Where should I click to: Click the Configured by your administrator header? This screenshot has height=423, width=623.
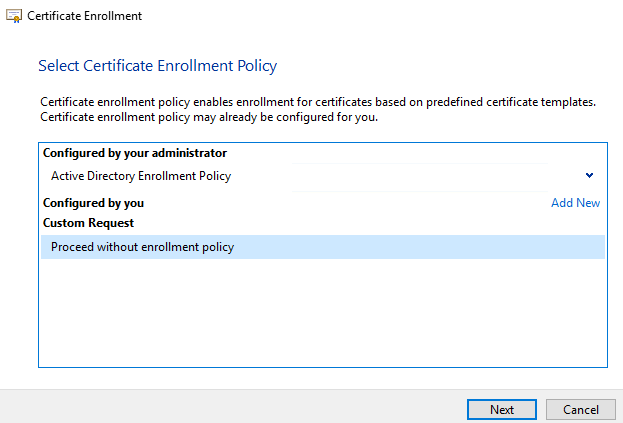pyautogui.click(x=135, y=153)
